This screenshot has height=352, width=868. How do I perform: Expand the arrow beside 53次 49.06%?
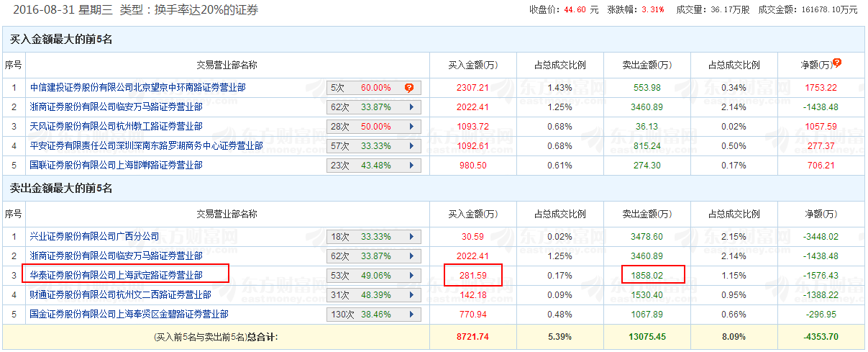411,275
